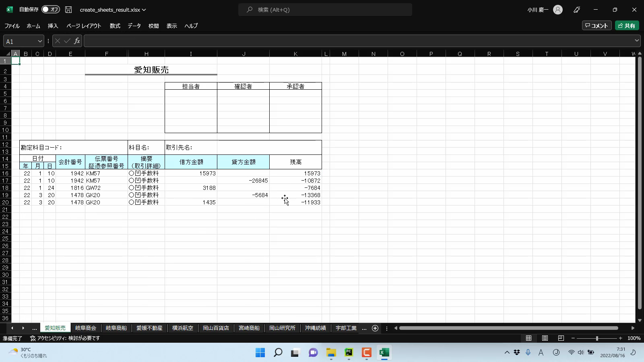This screenshot has width=644, height=362.
Task: Add a new sheet with plus icon
Action: (x=375, y=328)
